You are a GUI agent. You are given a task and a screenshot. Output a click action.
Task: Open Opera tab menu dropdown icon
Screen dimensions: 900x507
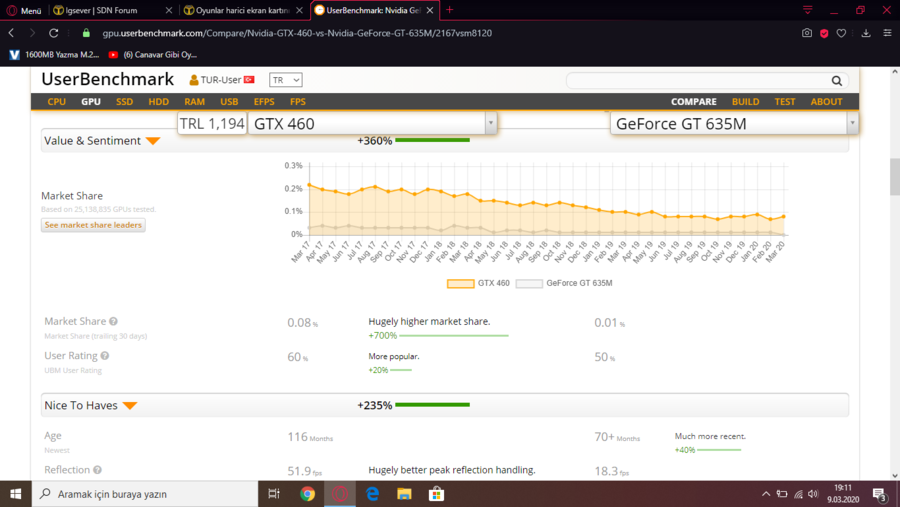coord(807,10)
